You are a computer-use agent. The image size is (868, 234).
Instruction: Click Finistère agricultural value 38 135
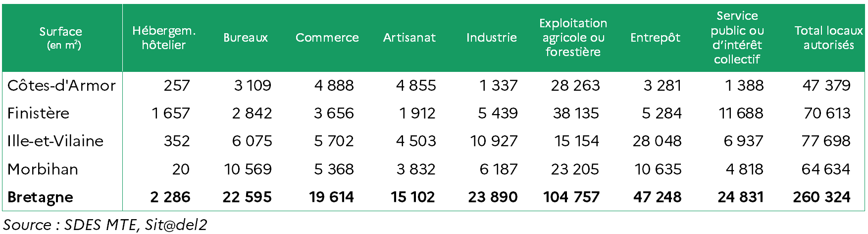pyautogui.click(x=576, y=113)
